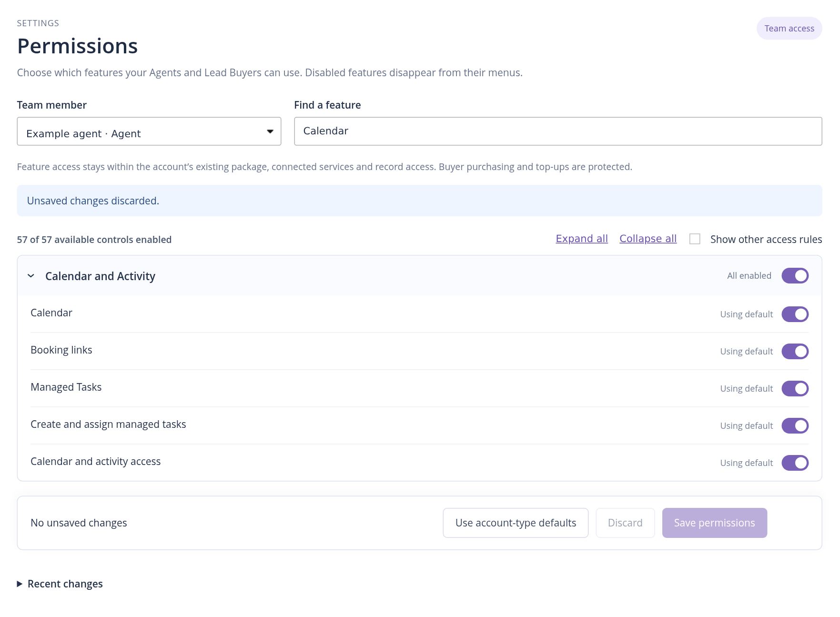Click the Discard button
The image size is (840, 617).
[x=625, y=523]
